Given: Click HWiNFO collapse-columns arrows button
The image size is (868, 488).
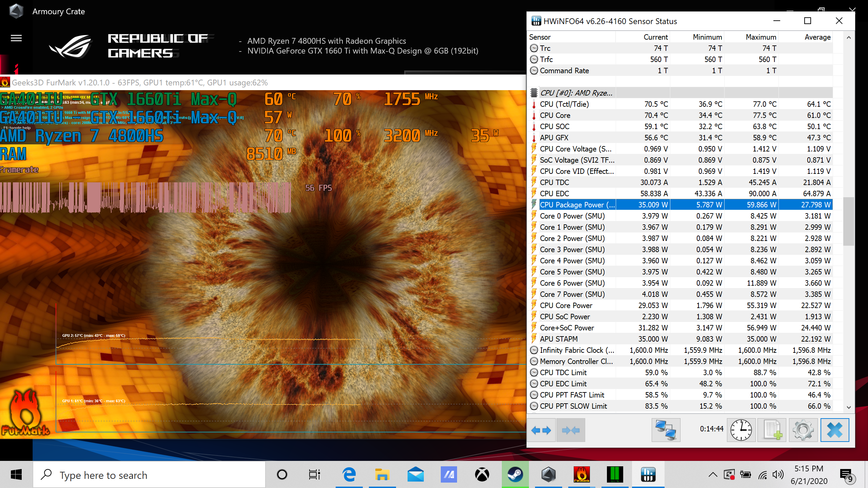Looking at the screenshot, I should pos(571,430).
